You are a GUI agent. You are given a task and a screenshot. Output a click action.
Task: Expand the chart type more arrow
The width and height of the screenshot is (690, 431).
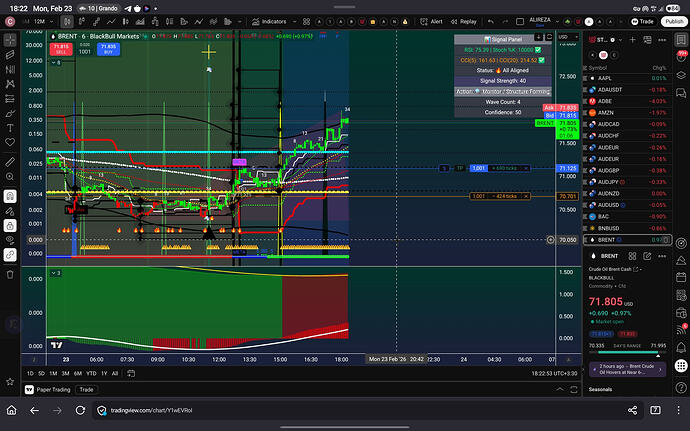[x=240, y=22]
